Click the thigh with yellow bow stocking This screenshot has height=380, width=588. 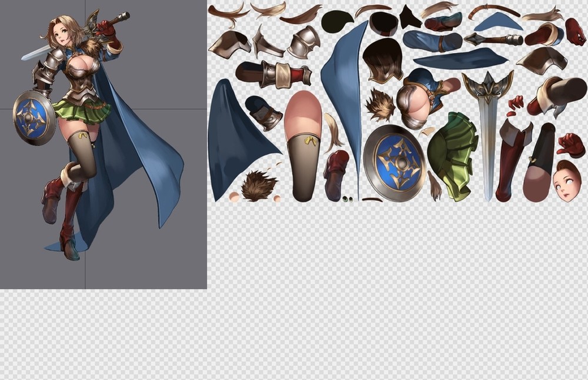tap(303, 147)
